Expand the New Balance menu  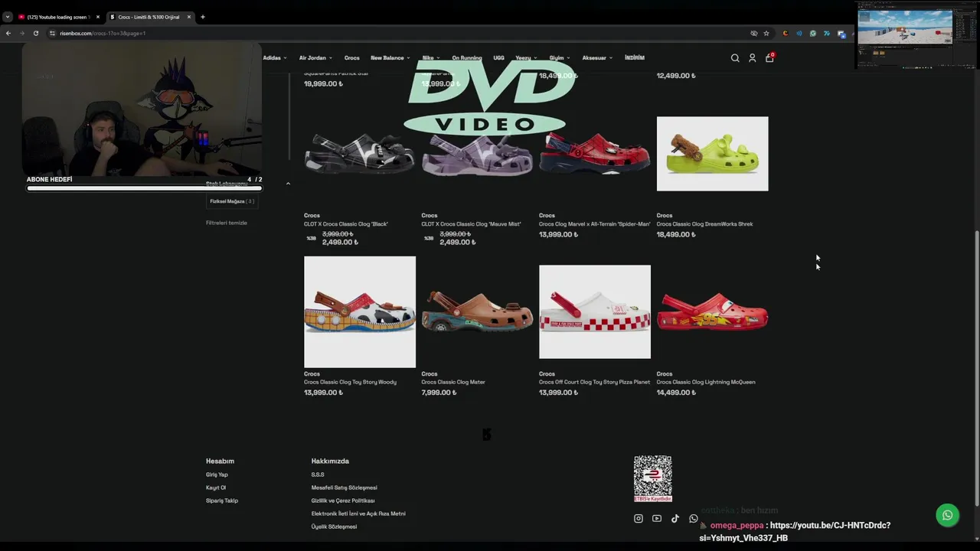390,58
